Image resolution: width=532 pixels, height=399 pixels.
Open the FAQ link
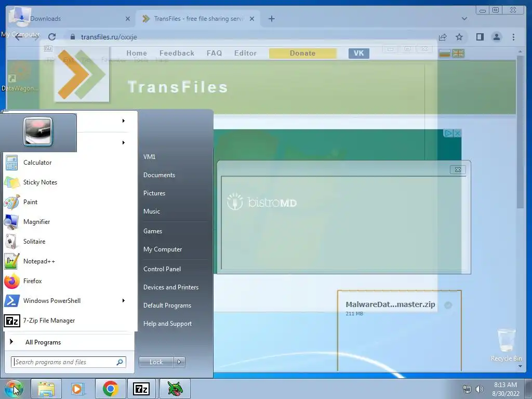214,54
